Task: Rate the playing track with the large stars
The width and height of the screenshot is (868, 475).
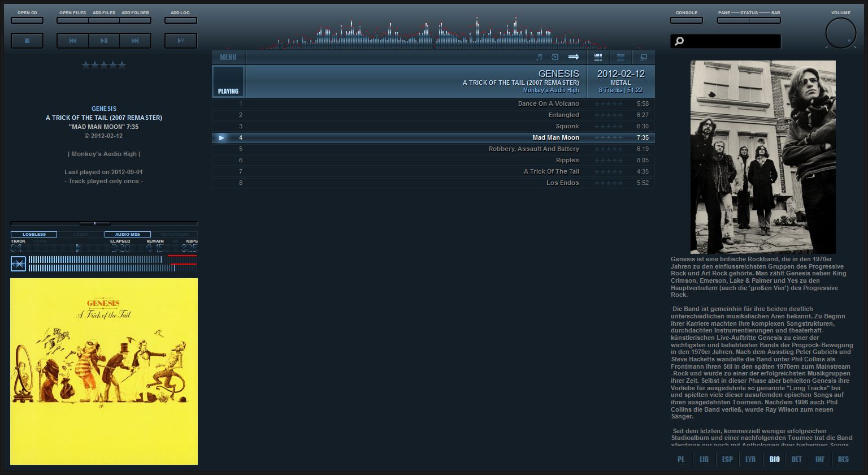Action: (x=104, y=65)
